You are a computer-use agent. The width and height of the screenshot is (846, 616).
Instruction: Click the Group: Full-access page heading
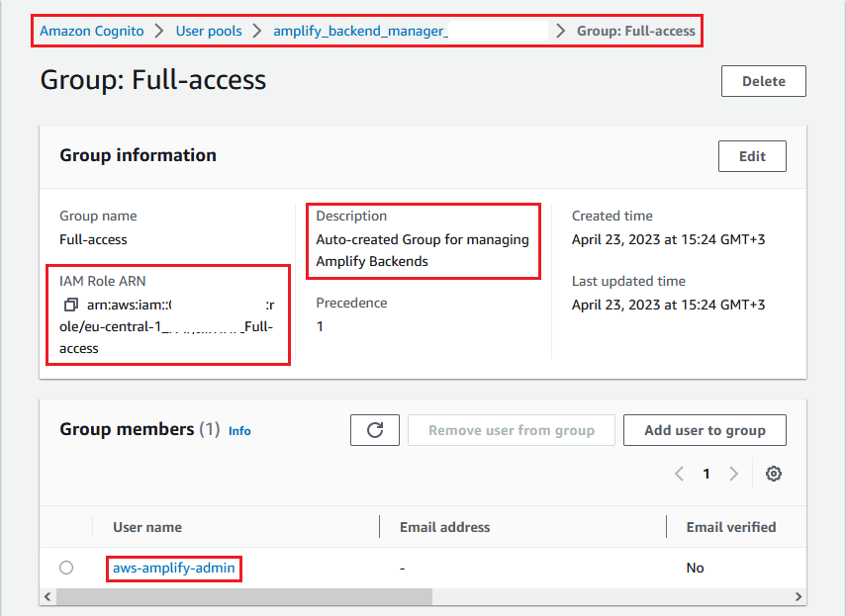(153, 80)
